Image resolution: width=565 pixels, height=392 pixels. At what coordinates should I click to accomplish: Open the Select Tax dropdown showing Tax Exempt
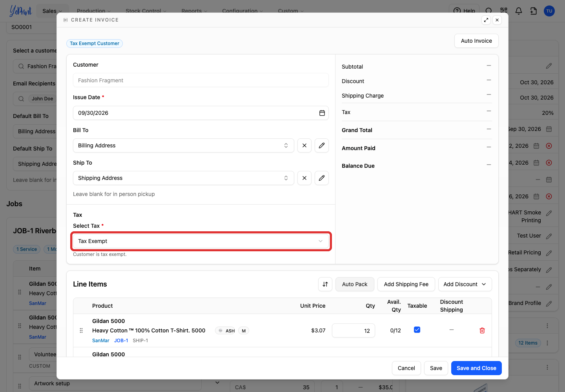pos(201,241)
